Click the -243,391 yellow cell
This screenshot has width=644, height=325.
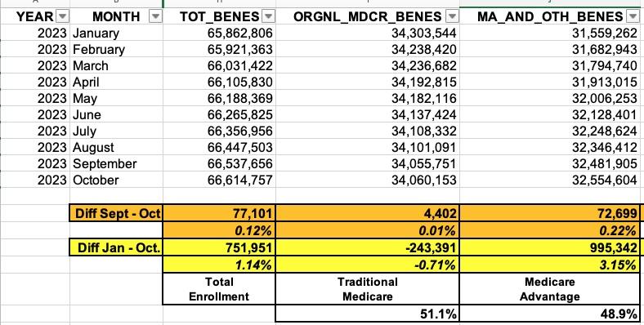click(x=368, y=248)
